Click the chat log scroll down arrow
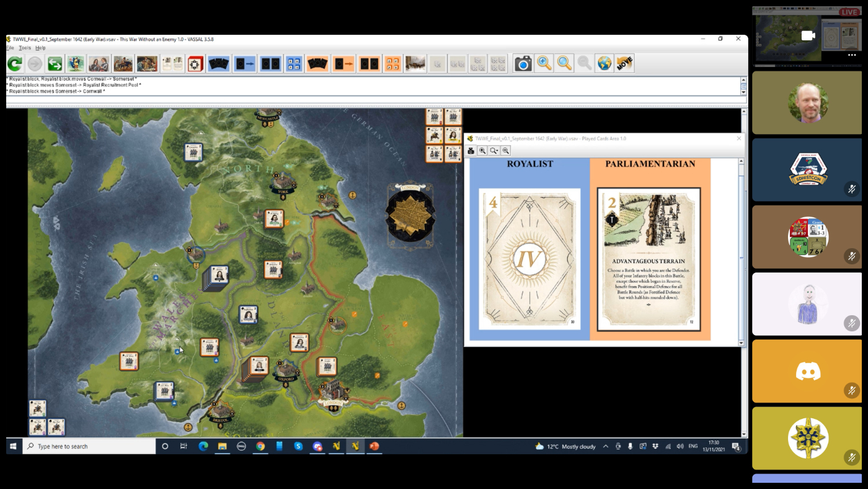The image size is (868, 489). 743,92
